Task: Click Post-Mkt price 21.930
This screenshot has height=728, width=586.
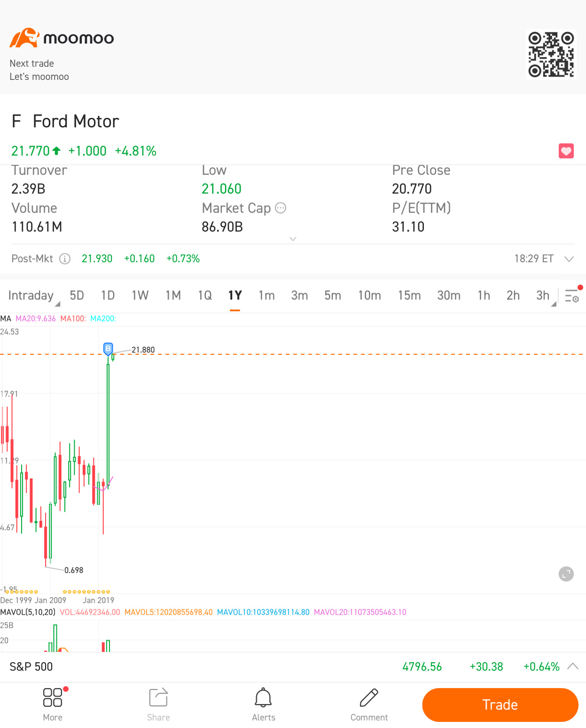Action: (97, 258)
